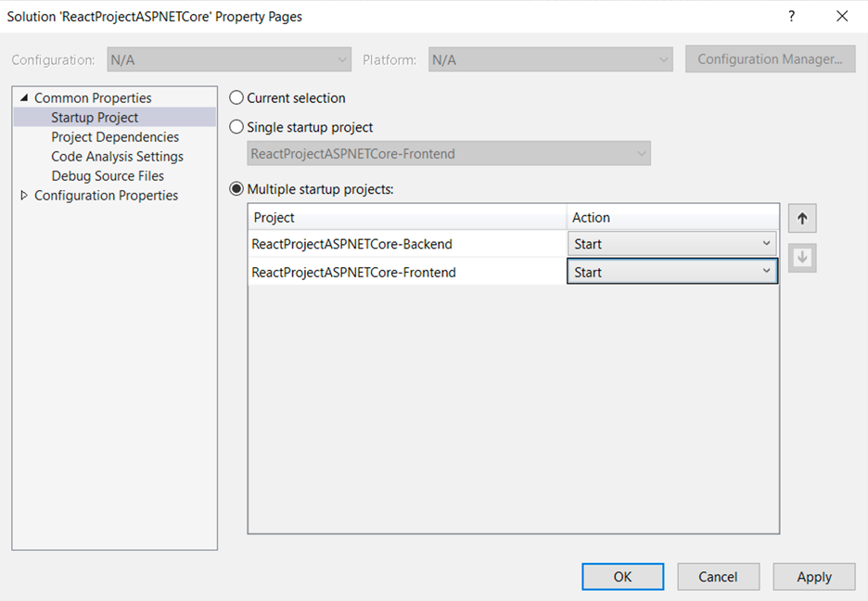Click the move up arrow button
868x601 pixels.
(x=802, y=219)
